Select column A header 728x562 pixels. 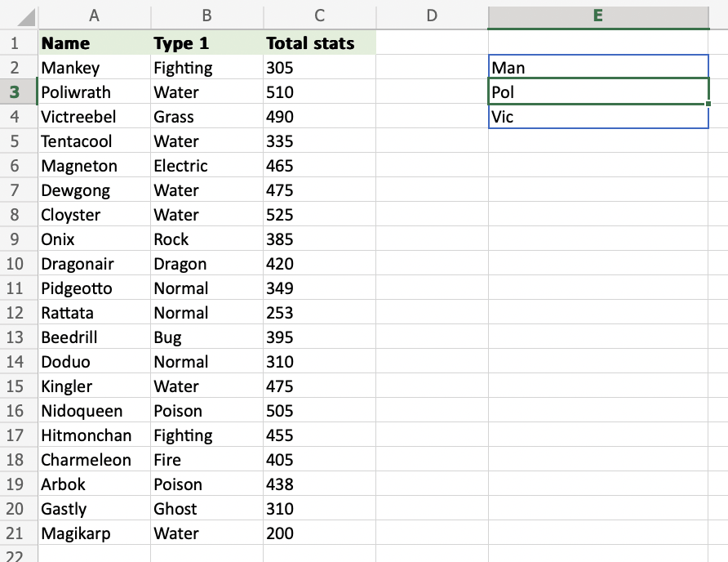(x=94, y=15)
